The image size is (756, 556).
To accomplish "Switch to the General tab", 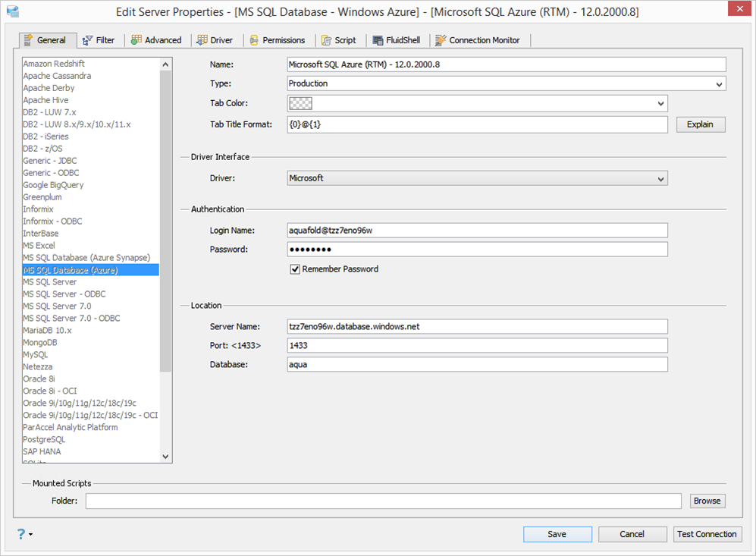I will click(44, 40).
